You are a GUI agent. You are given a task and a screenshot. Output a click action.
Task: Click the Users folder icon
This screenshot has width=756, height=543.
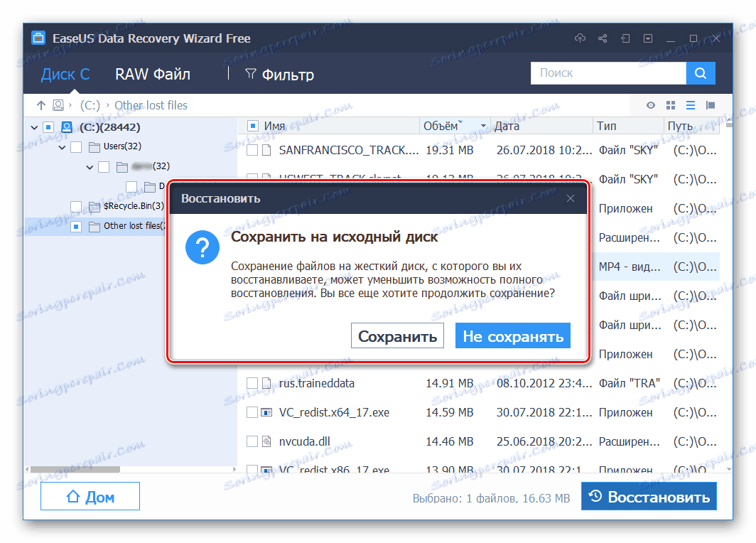(x=94, y=146)
